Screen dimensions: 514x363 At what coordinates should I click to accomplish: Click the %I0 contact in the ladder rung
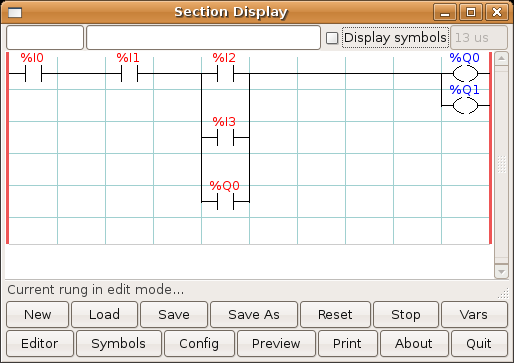[33, 73]
